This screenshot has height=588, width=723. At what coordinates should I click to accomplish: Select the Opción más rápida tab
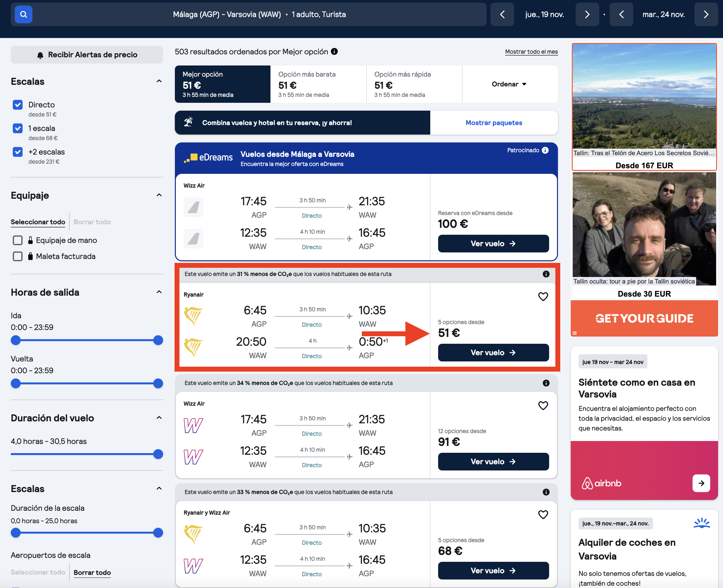click(414, 84)
